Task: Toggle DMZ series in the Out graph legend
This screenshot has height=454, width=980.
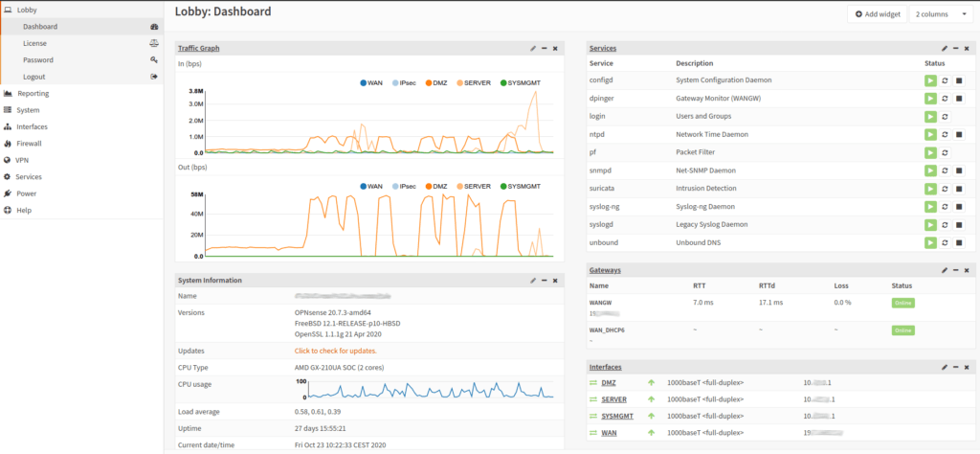Action: coord(436,187)
